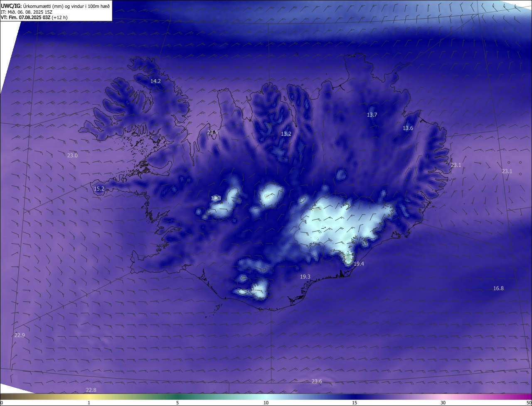
Task: Click the title 'Úrkomumætti (mm) og vindur í 100m hæð'
Action: pos(66,6)
